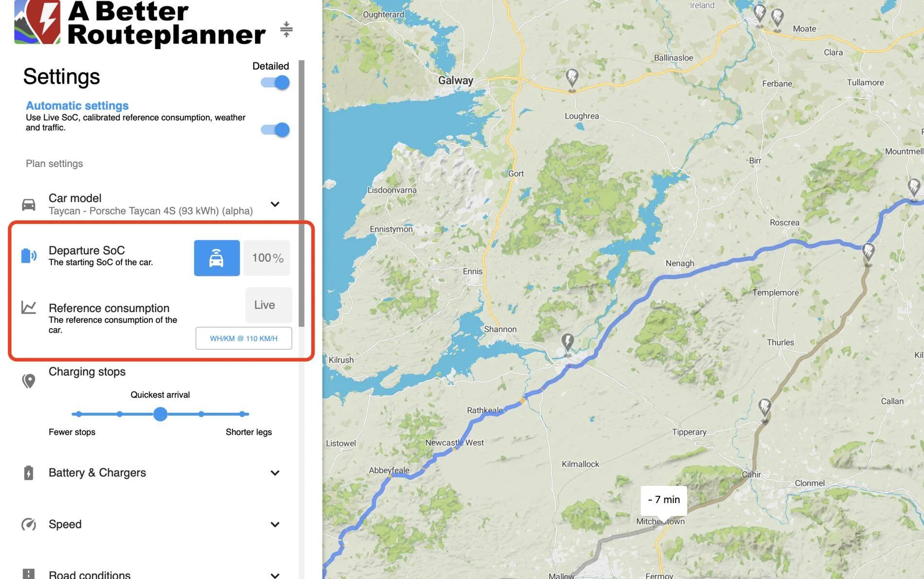
Task: Click the Thurles town label on map
Action: click(x=781, y=343)
